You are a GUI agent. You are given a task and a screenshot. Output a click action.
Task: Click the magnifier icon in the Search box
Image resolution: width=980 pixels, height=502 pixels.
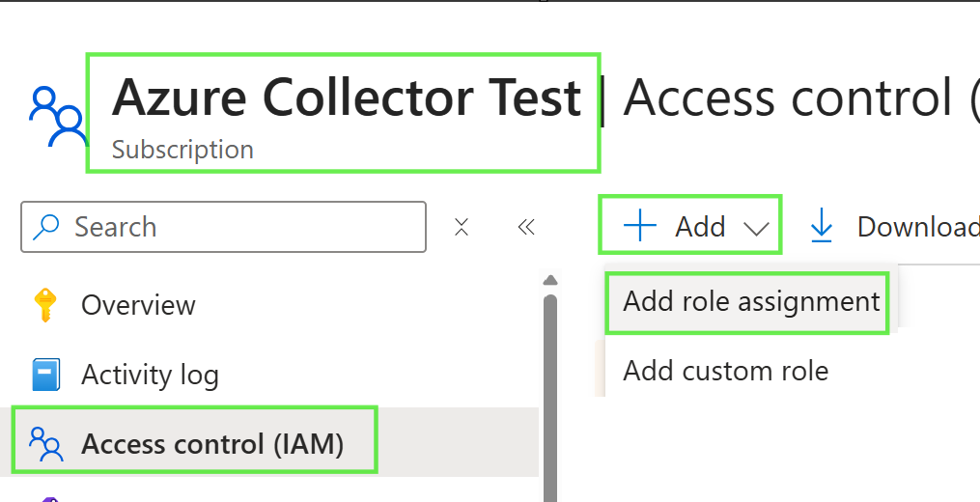pos(45,227)
